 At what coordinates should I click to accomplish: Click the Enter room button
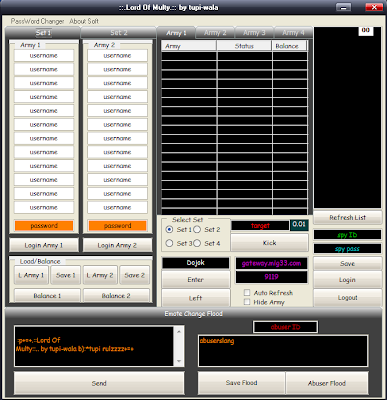click(196, 280)
